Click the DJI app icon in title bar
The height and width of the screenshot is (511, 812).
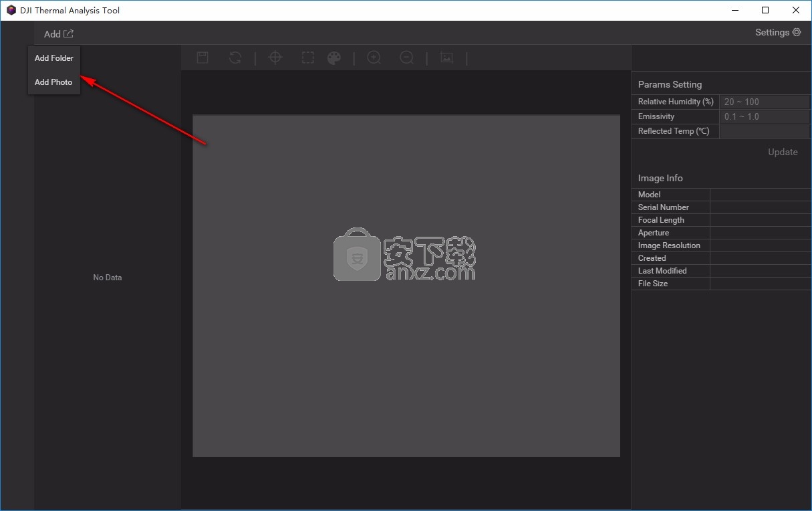pyautogui.click(x=11, y=10)
